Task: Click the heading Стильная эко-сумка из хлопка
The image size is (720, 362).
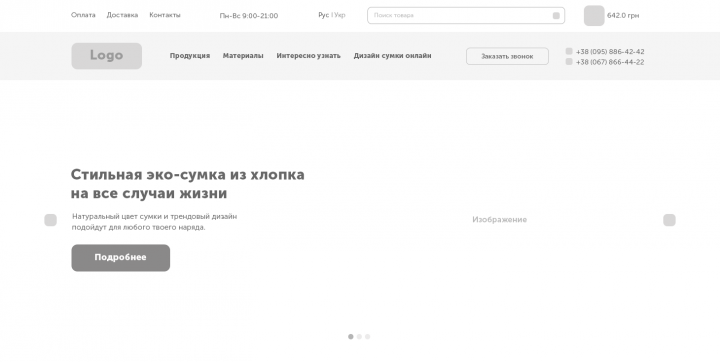Action: 187,175
